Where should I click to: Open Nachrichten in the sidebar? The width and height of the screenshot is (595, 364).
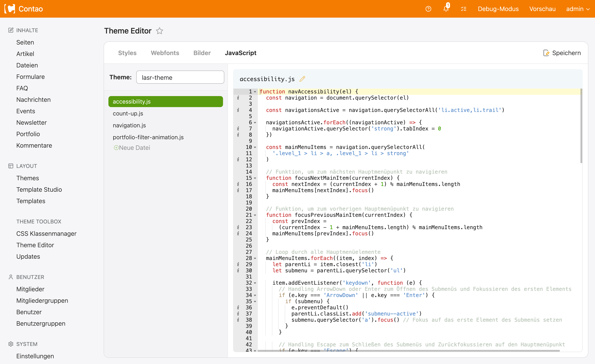point(33,100)
